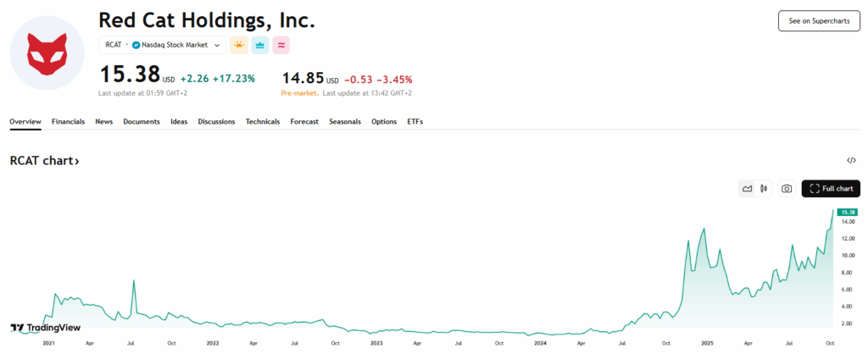This screenshot has height=354, width=868.
Task: Open the embed code icon
Action: click(851, 160)
